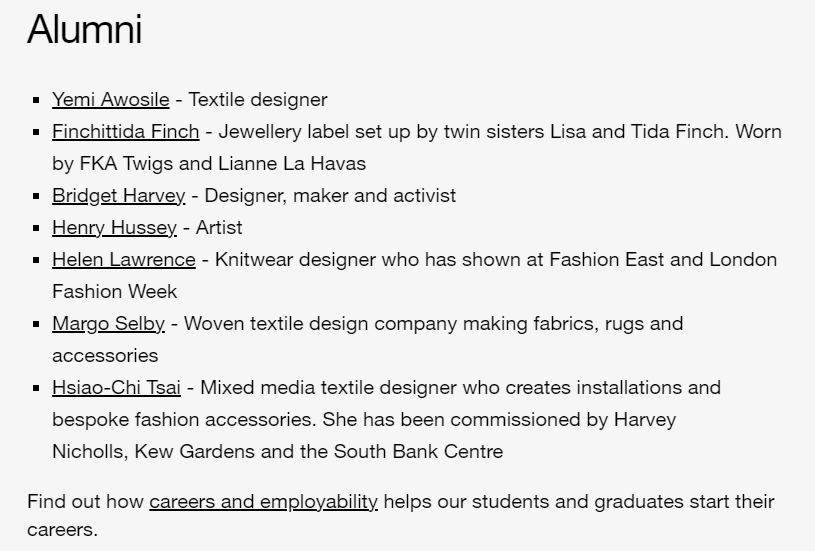Viewport: 815px width, 551px height.
Task: Click the bullet marker beside Margo Selby
Action: [x=36, y=324]
